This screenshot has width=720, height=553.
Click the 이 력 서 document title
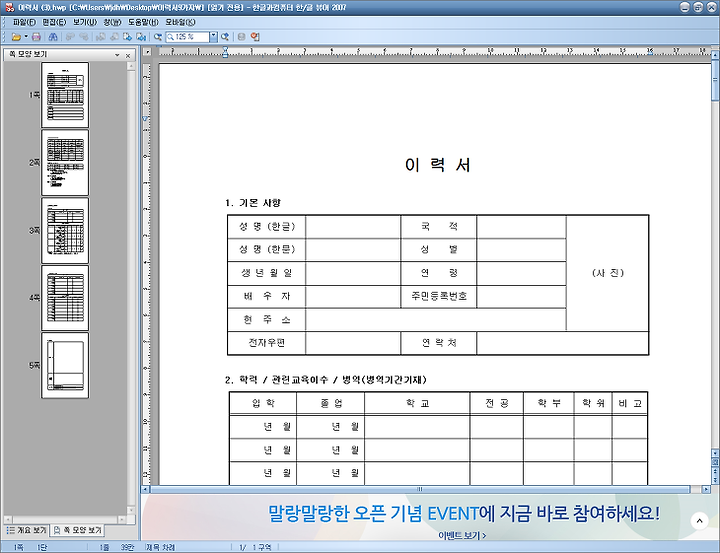438,164
